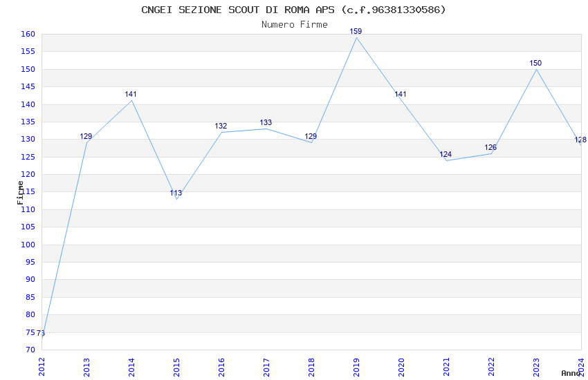The image size is (588, 380).
Task: Select the peak data label 159
Action: [356, 32]
